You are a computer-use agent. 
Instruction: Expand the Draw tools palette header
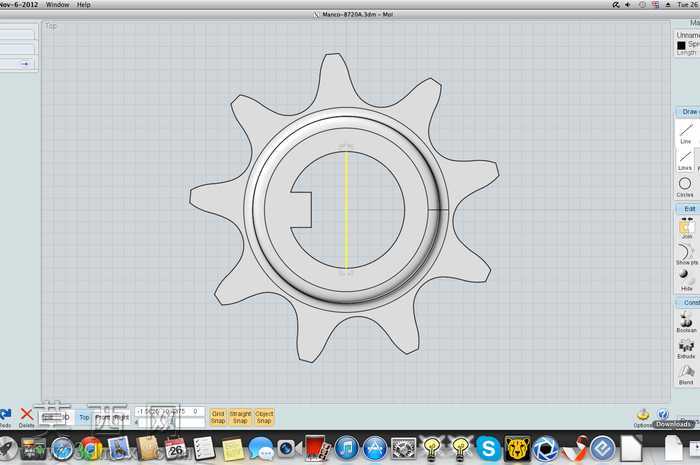click(x=688, y=112)
